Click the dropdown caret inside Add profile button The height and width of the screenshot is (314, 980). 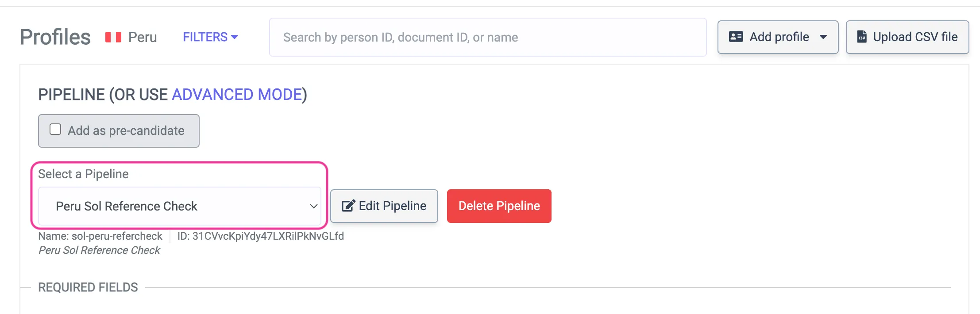(824, 37)
